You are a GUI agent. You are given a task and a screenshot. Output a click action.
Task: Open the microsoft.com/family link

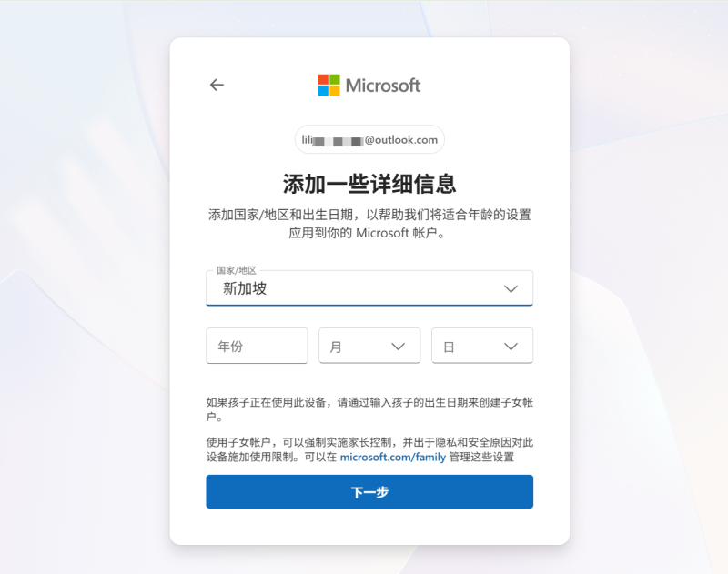(393, 457)
